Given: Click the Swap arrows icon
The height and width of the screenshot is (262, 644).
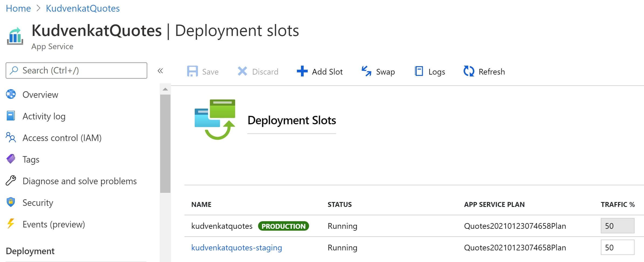Looking at the screenshot, I should click(366, 71).
